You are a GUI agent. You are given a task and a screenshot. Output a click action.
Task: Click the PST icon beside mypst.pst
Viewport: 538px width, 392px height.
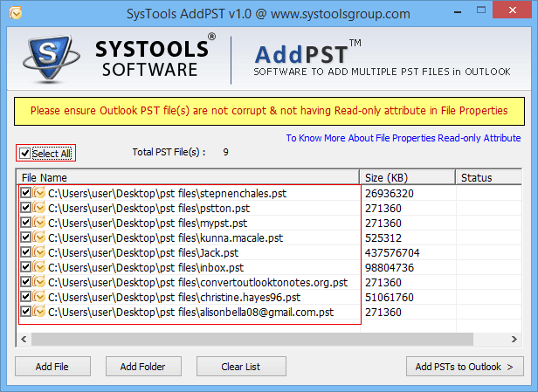click(39, 223)
